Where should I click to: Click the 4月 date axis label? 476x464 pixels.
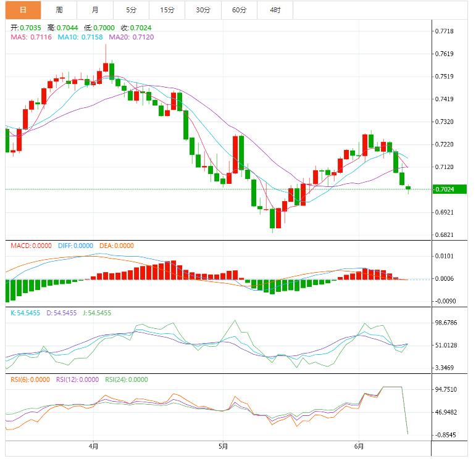pyautogui.click(x=93, y=447)
